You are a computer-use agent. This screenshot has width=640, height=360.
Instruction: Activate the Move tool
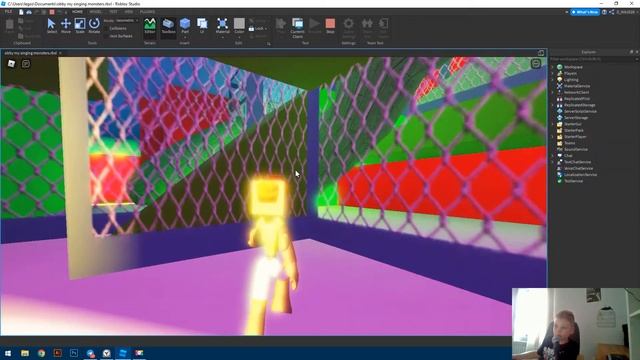click(66, 26)
